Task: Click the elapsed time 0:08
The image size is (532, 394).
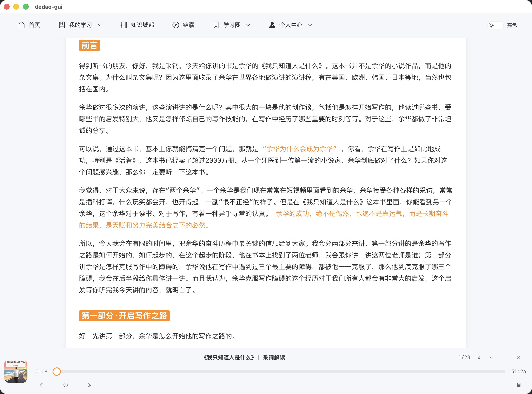Action: (x=42, y=371)
